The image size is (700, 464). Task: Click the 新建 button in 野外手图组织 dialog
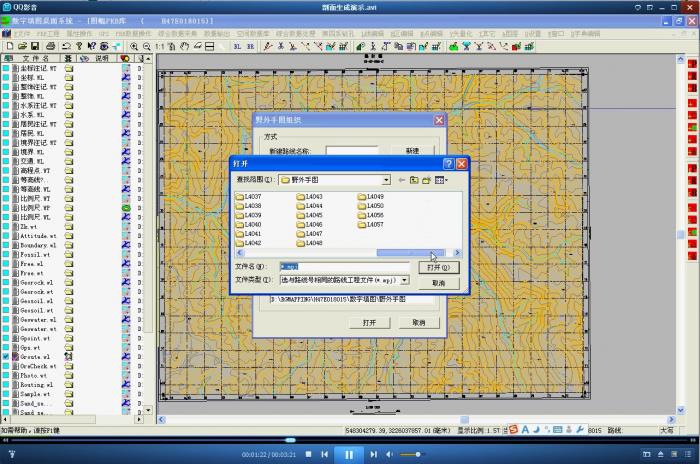[x=412, y=151]
